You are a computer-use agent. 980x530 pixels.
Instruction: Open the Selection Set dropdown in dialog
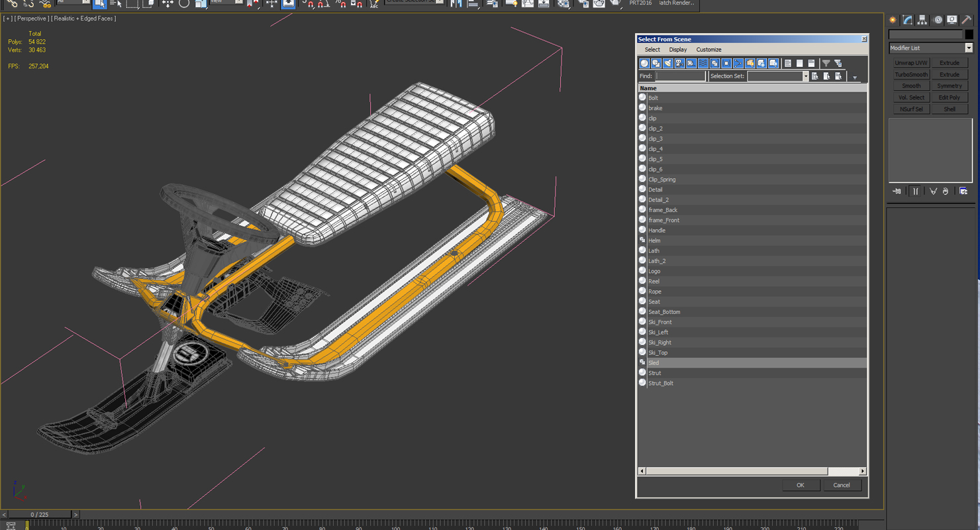(x=805, y=76)
